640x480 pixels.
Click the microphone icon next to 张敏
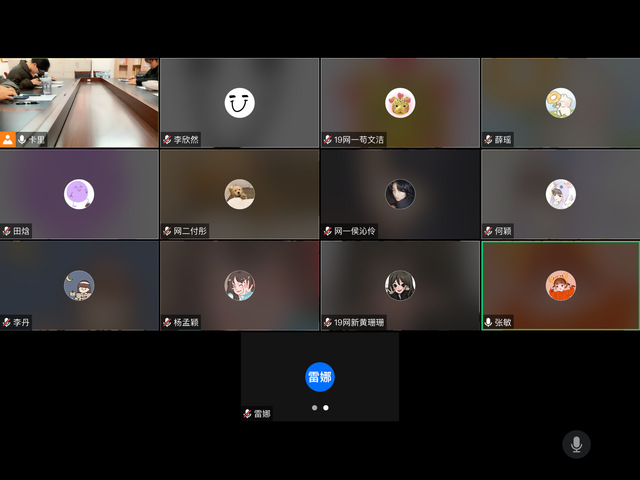click(487, 322)
